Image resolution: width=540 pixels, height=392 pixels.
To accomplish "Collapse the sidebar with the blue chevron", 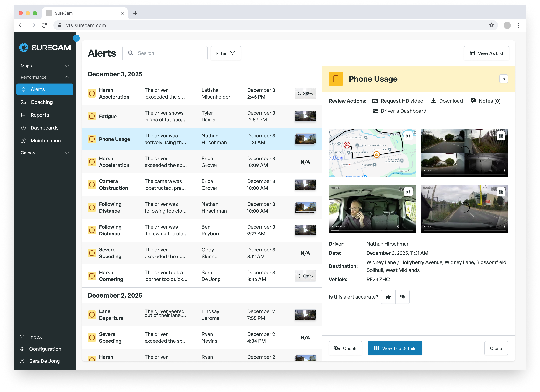I will [x=76, y=38].
